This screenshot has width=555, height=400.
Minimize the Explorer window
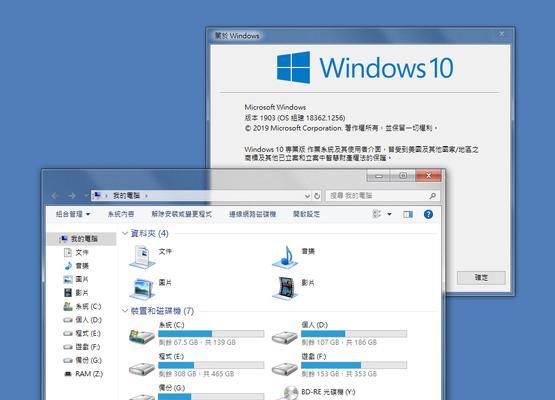(378, 176)
